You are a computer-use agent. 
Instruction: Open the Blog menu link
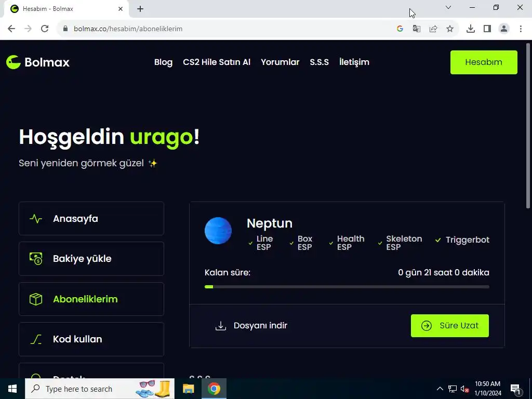[163, 62]
